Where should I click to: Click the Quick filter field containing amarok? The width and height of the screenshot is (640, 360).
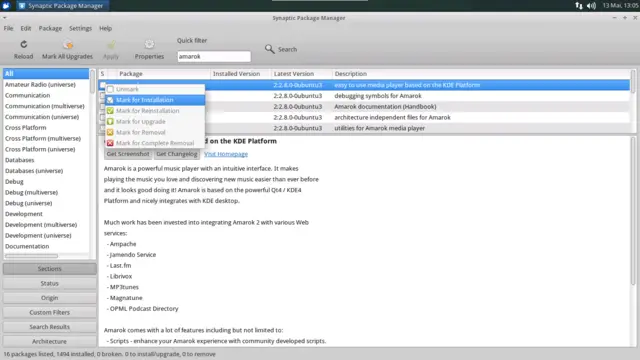[x=214, y=56]
